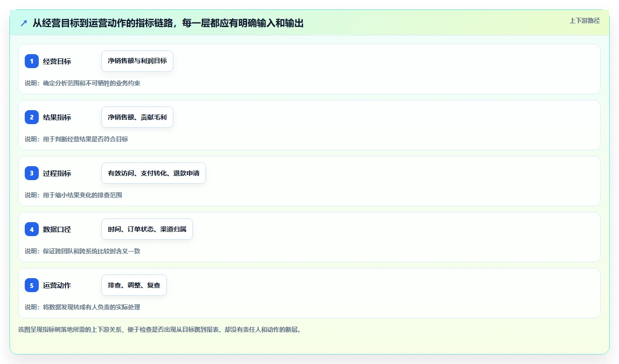Click the 净销售额与利润目标 chip
Screen dimensions: 619x364
click(137, 61)
